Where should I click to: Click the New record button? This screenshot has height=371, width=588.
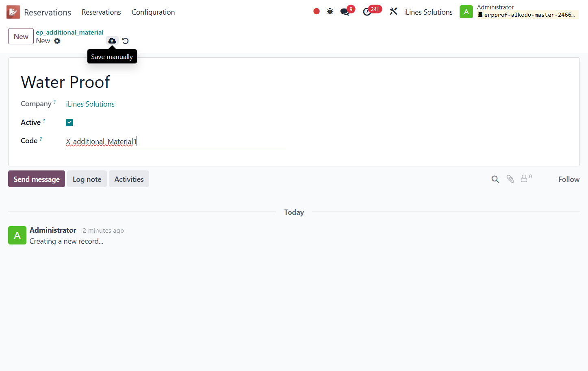[x=21, y=36]
